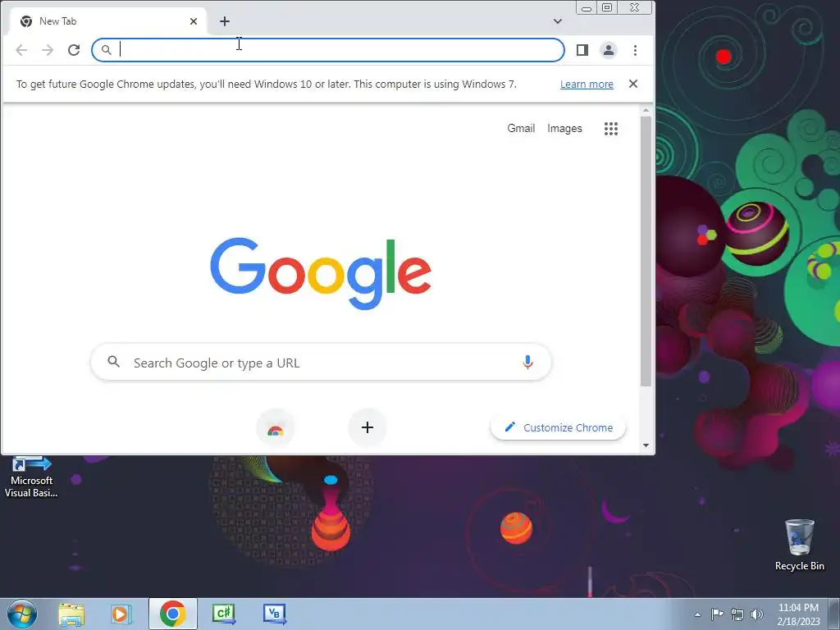The image size is (840, 630).
Task: Open Windows Media Player from taskbar
Action: (x=121, y=614)
